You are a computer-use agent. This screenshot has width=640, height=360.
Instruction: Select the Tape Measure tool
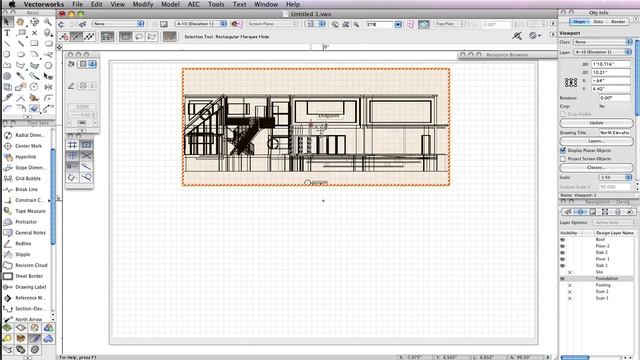coord(25,211)
